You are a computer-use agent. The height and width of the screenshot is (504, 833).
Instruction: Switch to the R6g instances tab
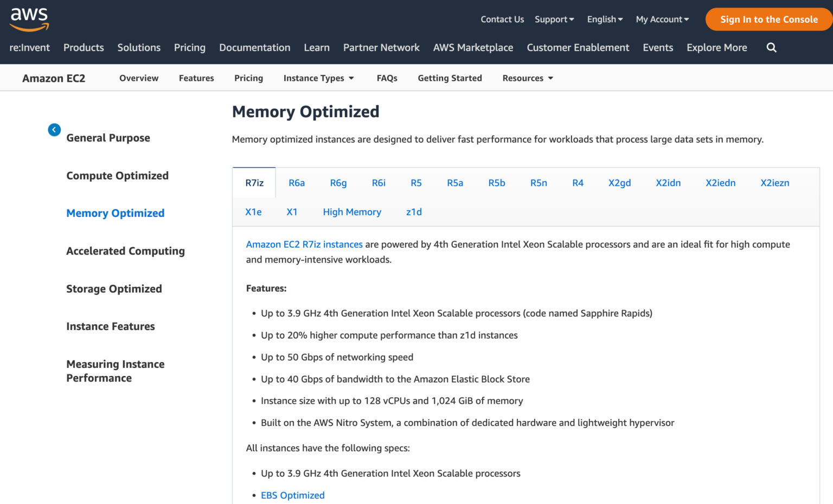(x=338, y=183)
